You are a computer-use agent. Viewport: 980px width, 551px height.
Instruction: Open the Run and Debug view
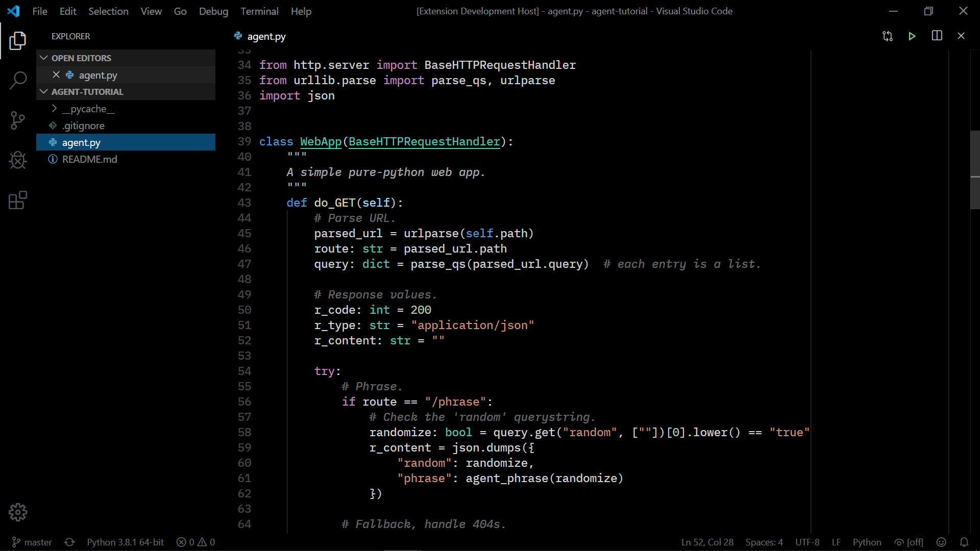pyautogui.click(x=18, y=160)
